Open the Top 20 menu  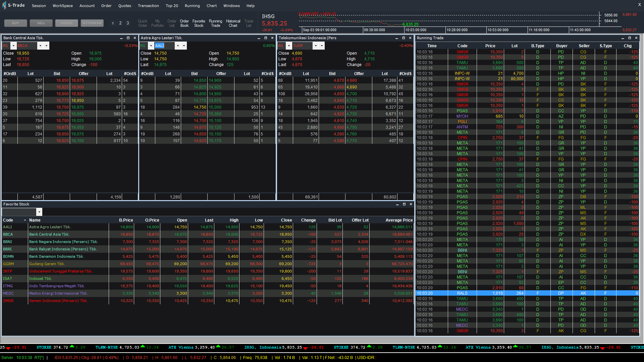[x=172, y=6]
